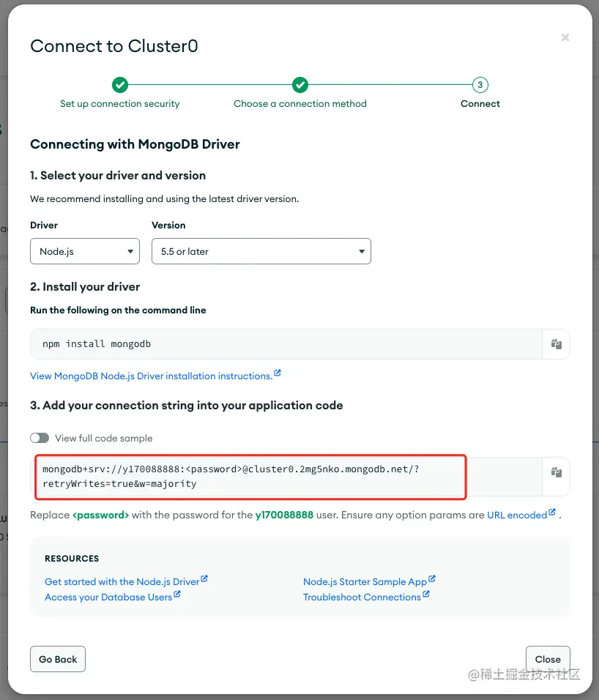
Task: Open Node.js Starter Sample App link
Action: [365, 581]
